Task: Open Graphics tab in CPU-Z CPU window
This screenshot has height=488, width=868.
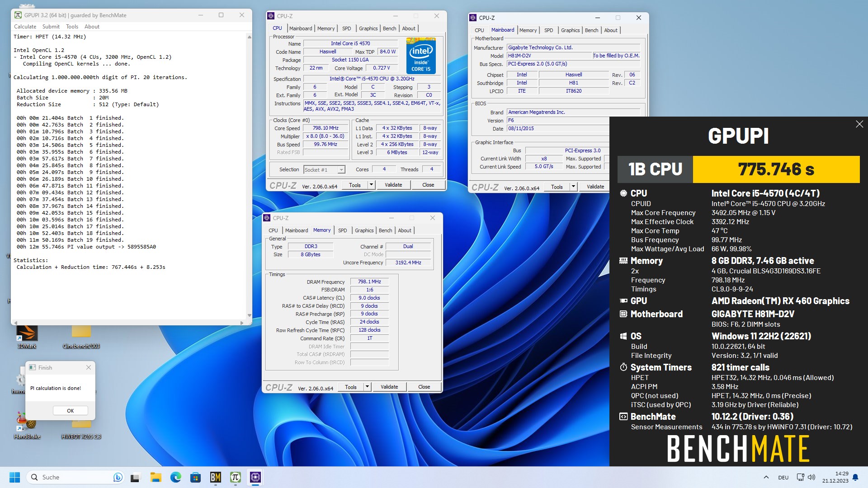Action: [368, 28]
